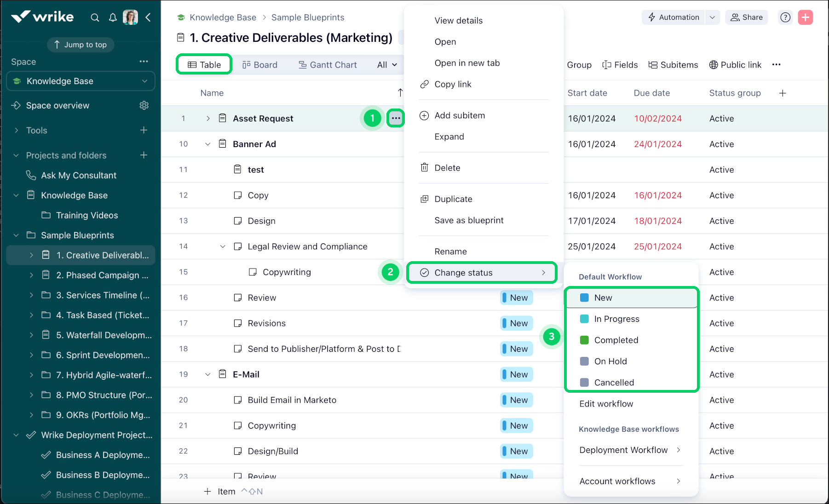The height and width of the screenshot is (504, 829).
Task: Open the notifications bell
Action: pyautogui.click(x=113, y=17)
